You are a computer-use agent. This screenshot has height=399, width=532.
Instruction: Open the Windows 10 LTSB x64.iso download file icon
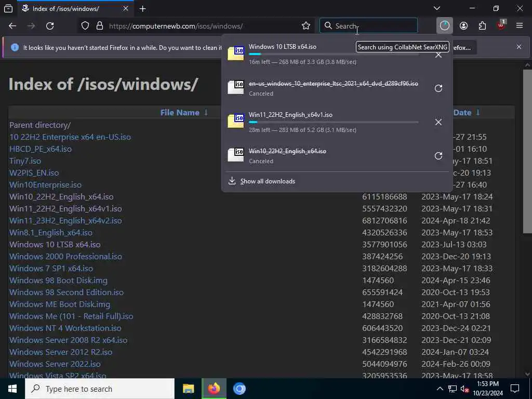pos(236,54)
